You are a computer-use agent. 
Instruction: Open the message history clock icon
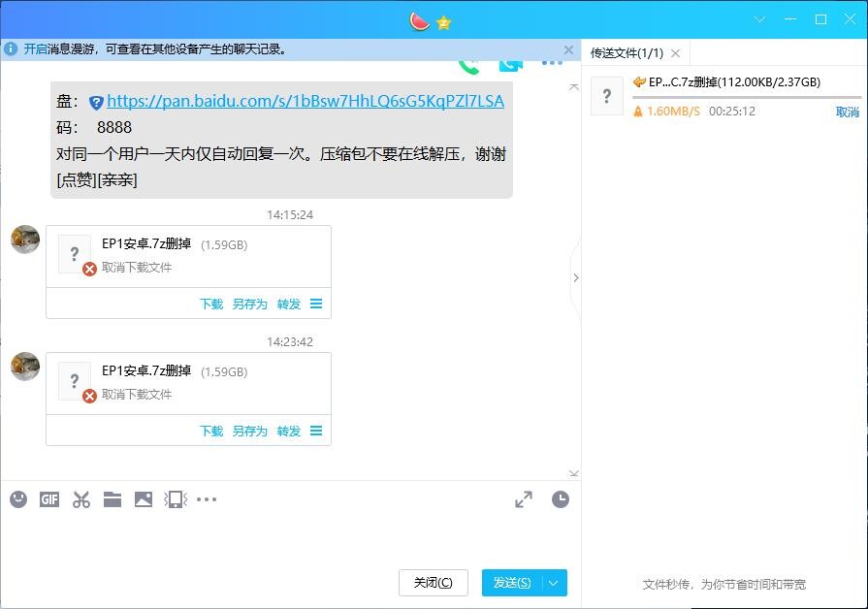[561, 499]
